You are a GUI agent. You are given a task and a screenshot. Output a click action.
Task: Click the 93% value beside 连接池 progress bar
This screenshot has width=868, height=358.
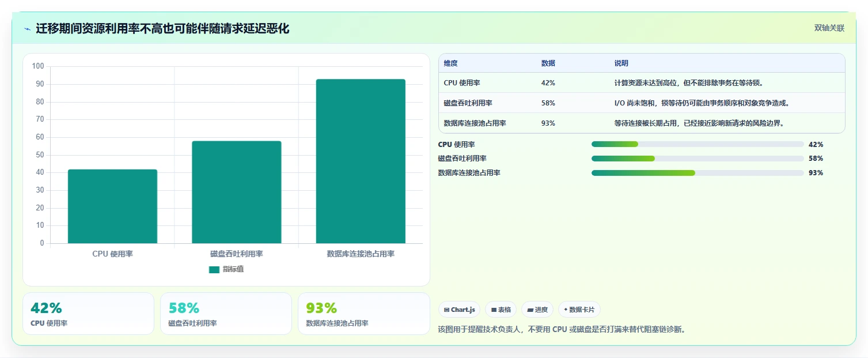[816, 173]
